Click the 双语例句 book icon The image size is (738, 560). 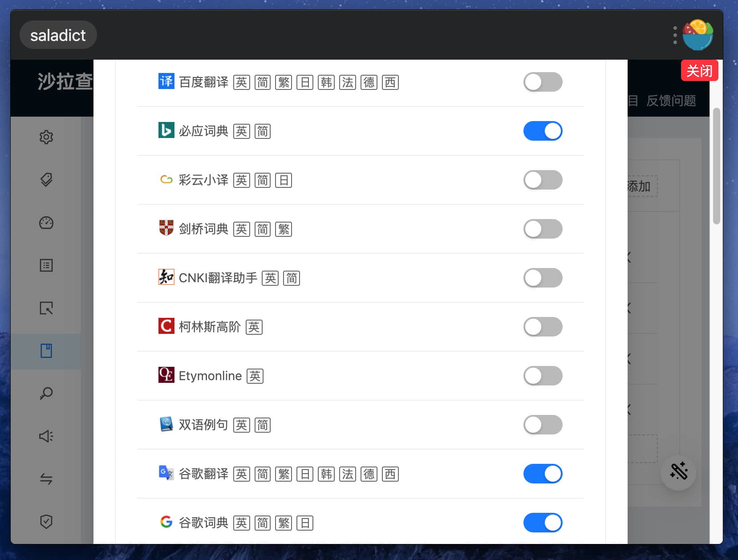(166, 424)
